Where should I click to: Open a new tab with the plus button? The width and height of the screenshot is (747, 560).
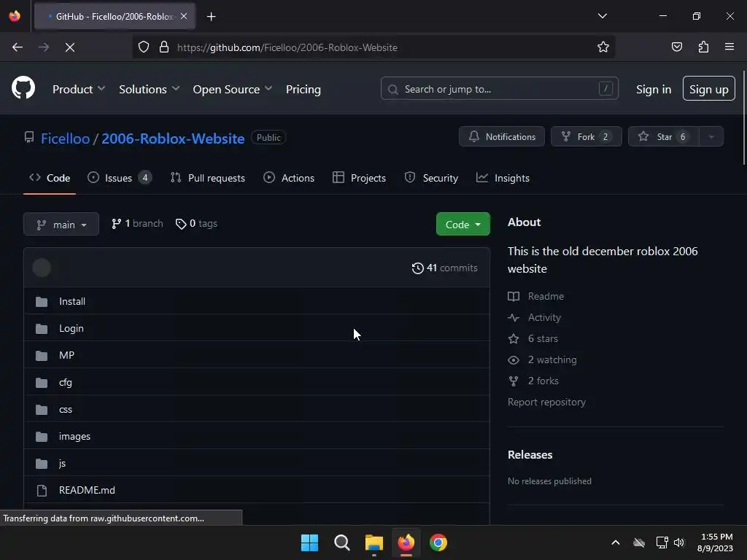pos(211,17)
